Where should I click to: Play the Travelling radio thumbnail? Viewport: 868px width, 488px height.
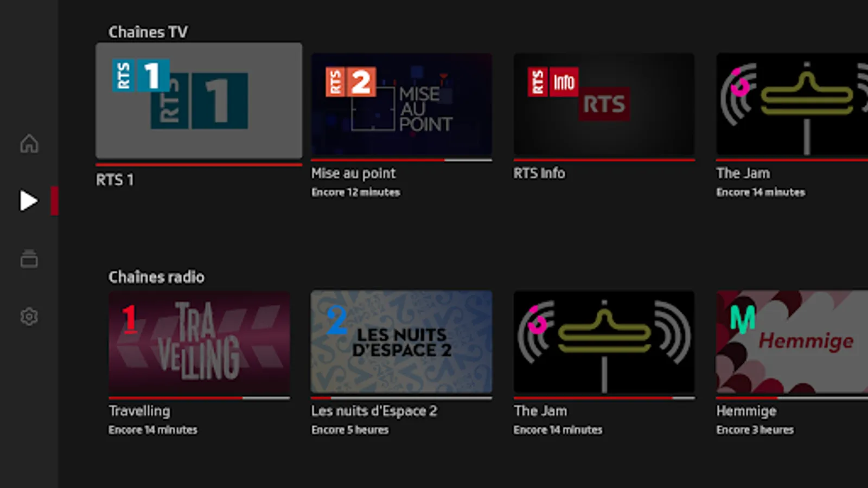(x=199, y=342)
